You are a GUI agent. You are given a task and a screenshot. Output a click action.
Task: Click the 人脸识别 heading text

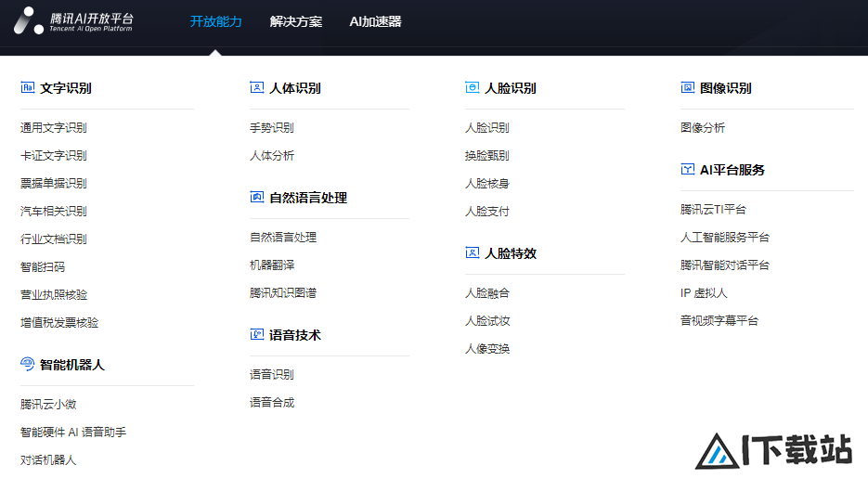tap(511, 88)
